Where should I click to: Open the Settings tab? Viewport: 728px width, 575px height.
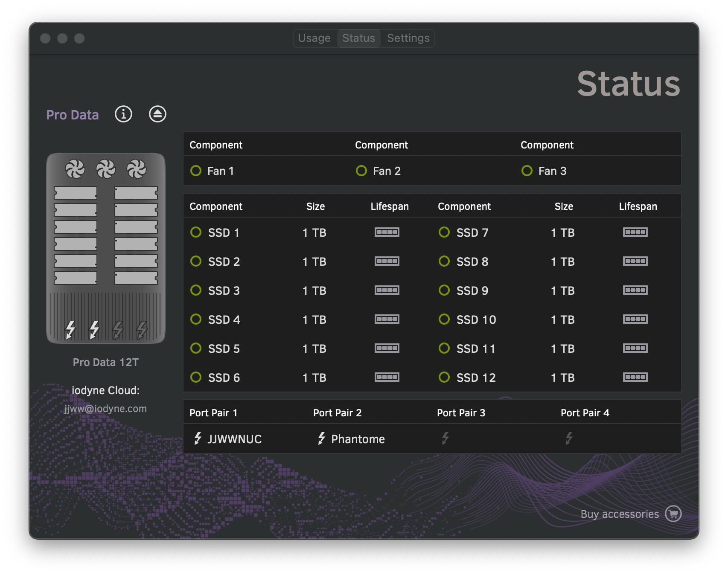[408, 38]
